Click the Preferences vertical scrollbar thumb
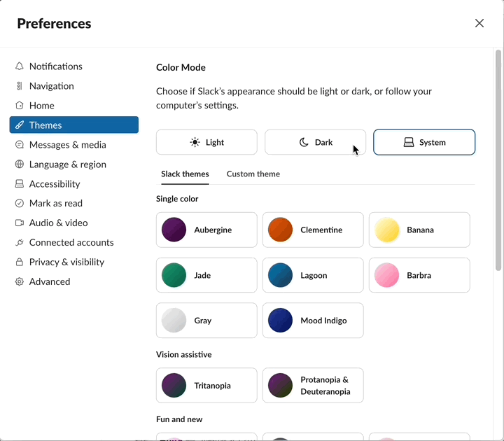This screenshot has height=441, width=504. pyautogui.click(x=498, y=160)
